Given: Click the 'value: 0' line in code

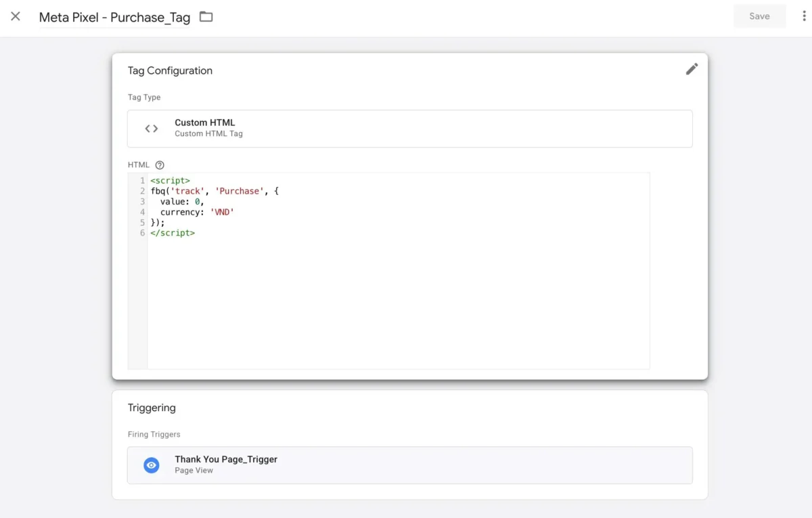Looking at the screenshot, I should (x=181, y=202).
